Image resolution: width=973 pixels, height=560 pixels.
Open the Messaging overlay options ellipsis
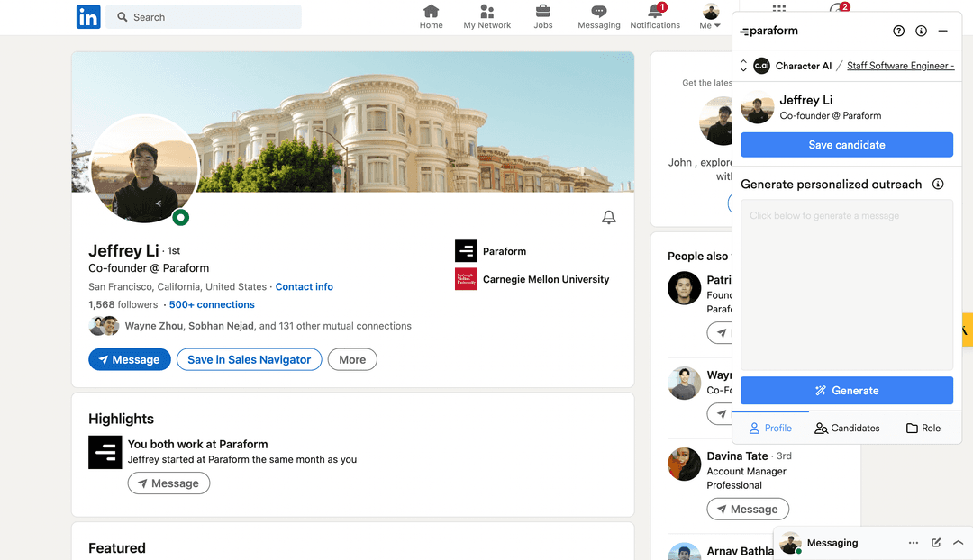tap(913, 543)
